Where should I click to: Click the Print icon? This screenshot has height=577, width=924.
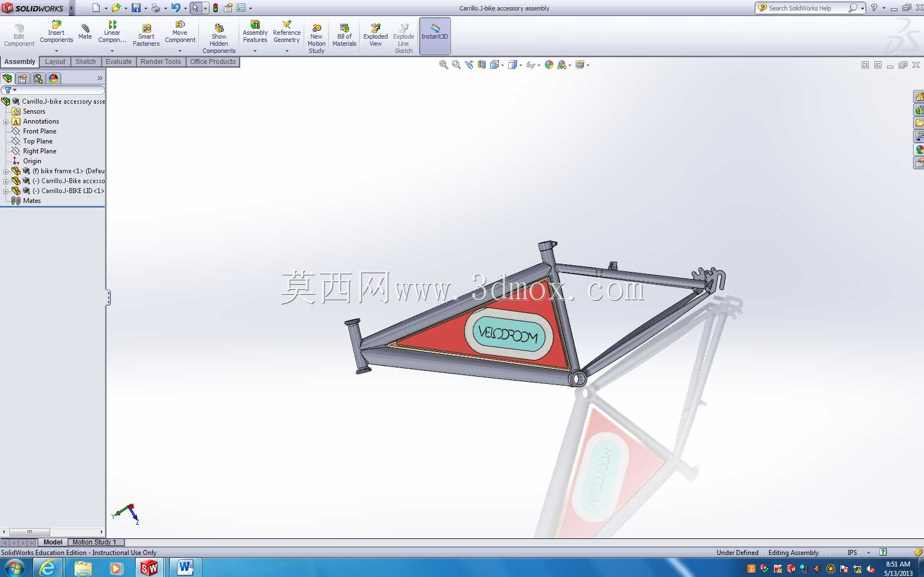tap(155, 8)
